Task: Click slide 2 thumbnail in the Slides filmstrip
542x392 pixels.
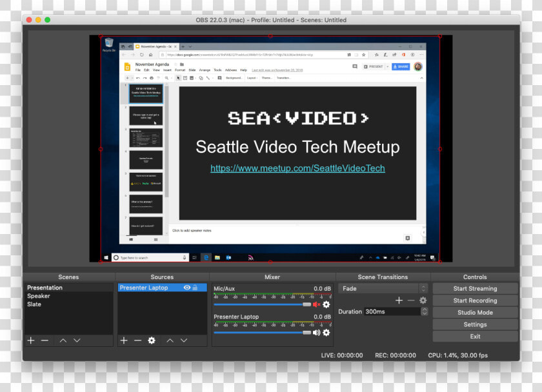Action: [x=146, y=115]
